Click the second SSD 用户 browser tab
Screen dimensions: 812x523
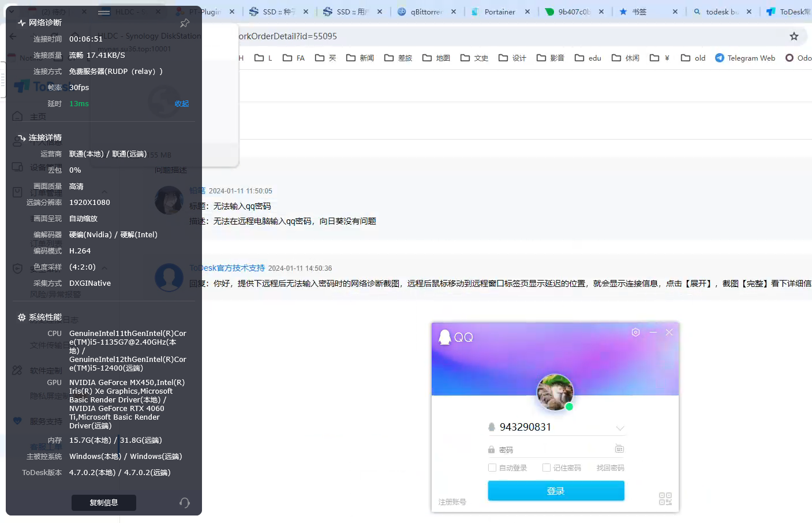[x=352, y=12]
